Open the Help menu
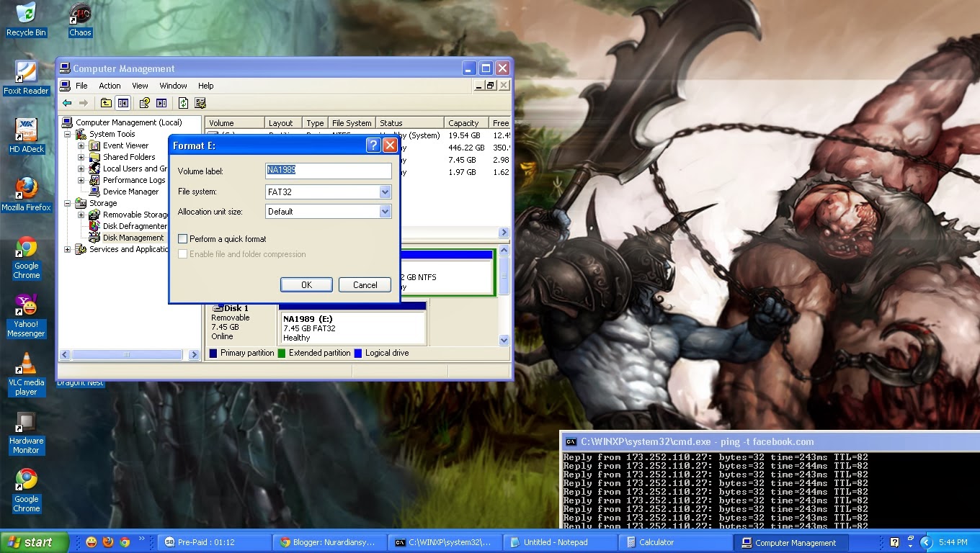The image size is (980, 553). pyautogui.click(x=206, y=86)
